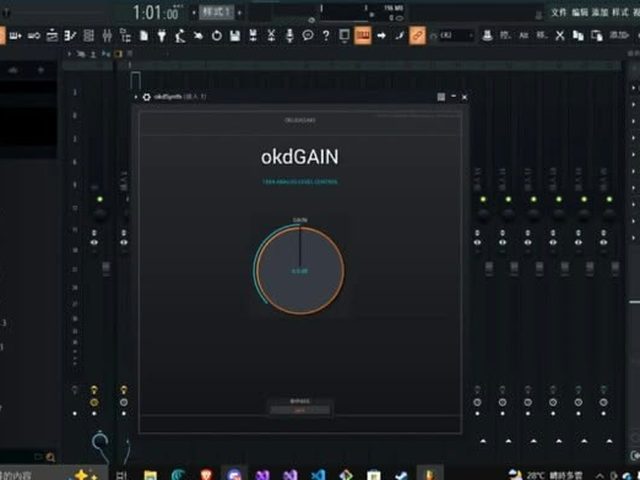Click the arrow right of the pattern selector
The width and height of the screenshot is (640, 480).
click(240, 13)
